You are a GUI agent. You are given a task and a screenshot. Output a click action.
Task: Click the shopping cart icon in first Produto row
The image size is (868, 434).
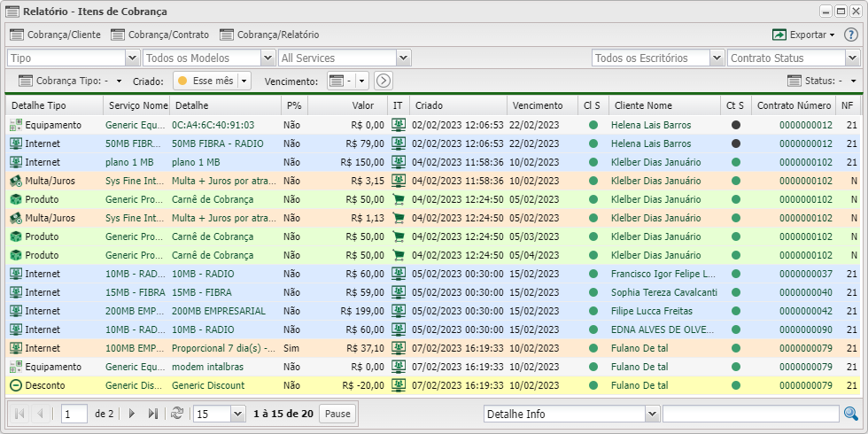coord(399,199)
